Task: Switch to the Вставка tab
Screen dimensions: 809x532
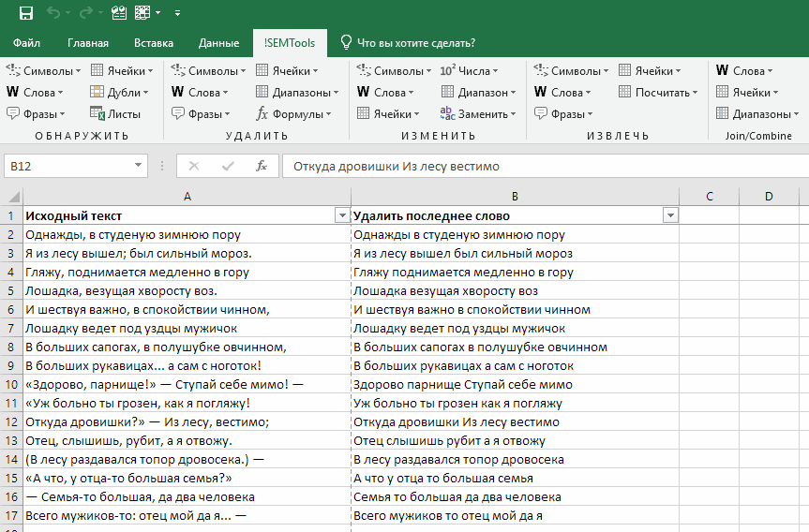Action: click(153, 43)
